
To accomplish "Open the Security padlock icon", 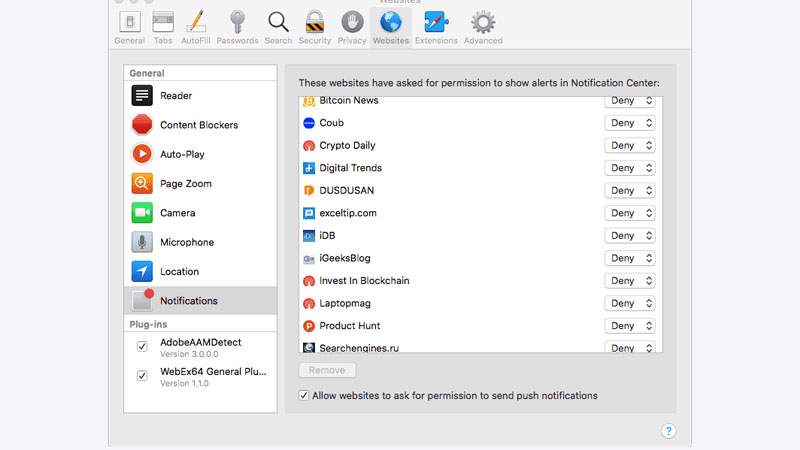I will coord(315,22).
